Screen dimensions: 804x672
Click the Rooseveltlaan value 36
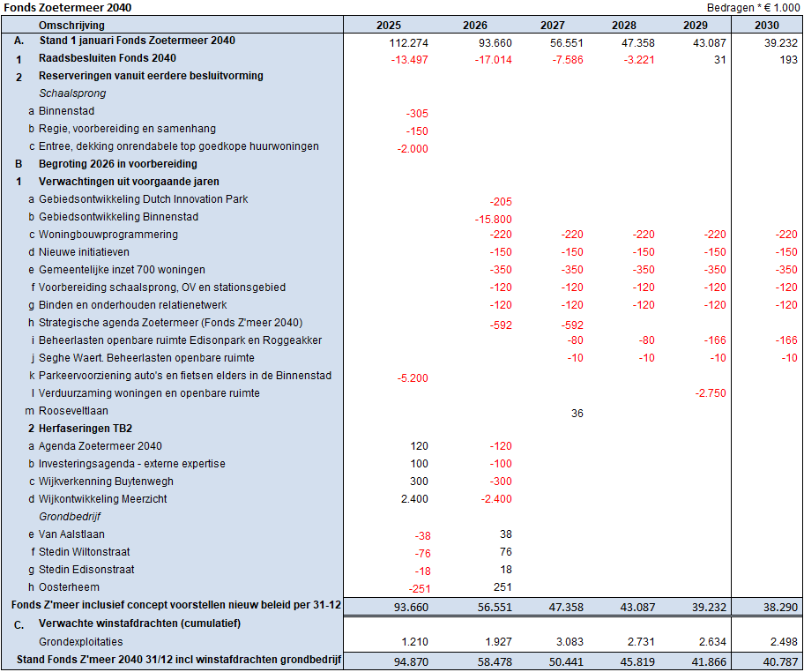point(577,412)
